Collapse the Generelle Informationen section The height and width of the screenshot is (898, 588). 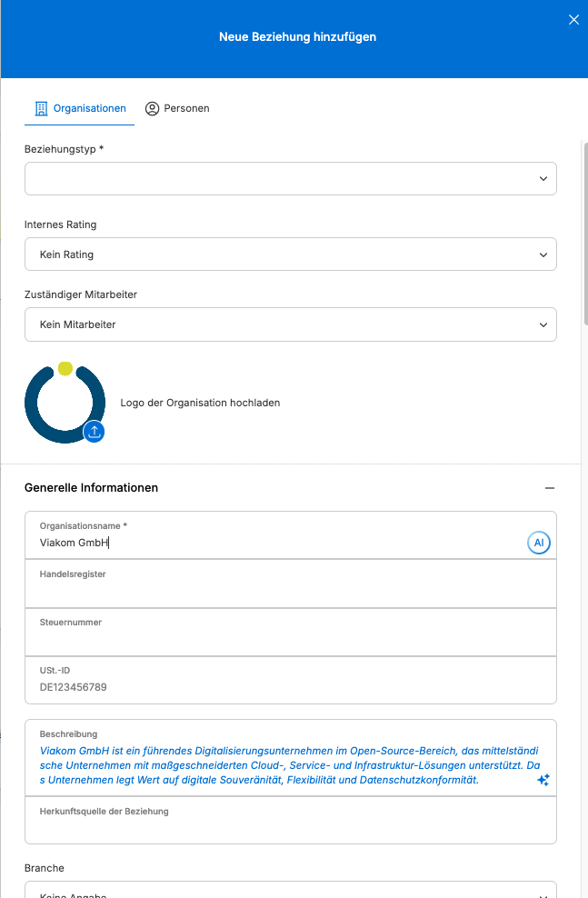(550, 488)
